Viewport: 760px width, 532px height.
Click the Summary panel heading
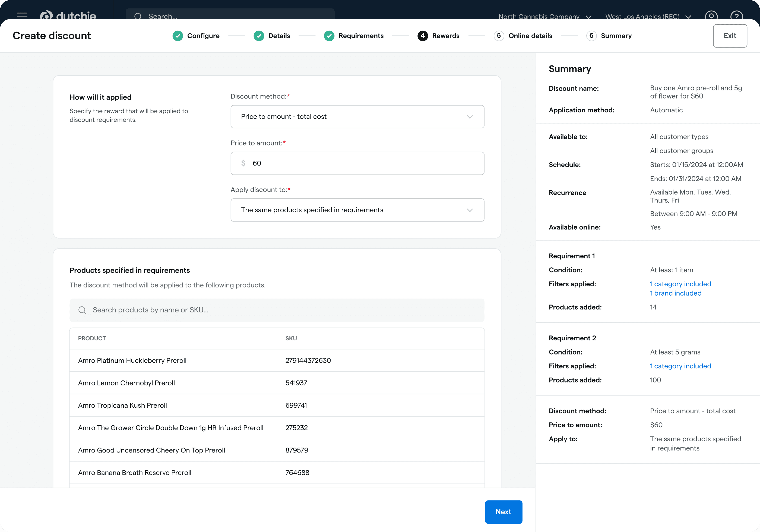point(570,69)
